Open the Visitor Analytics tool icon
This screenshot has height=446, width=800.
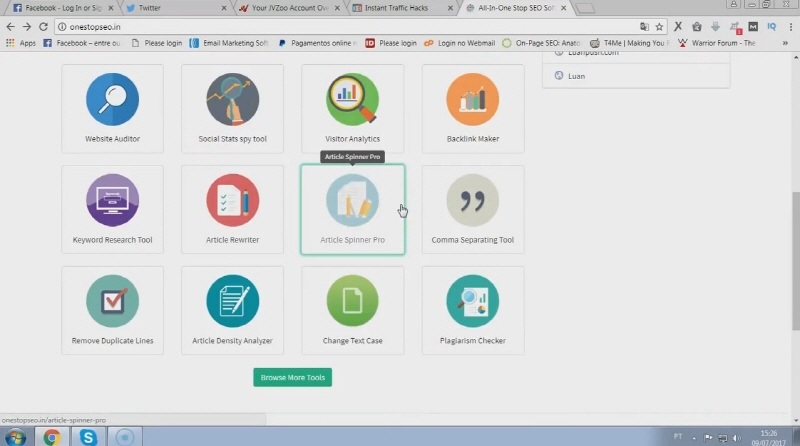pos(353,99)
